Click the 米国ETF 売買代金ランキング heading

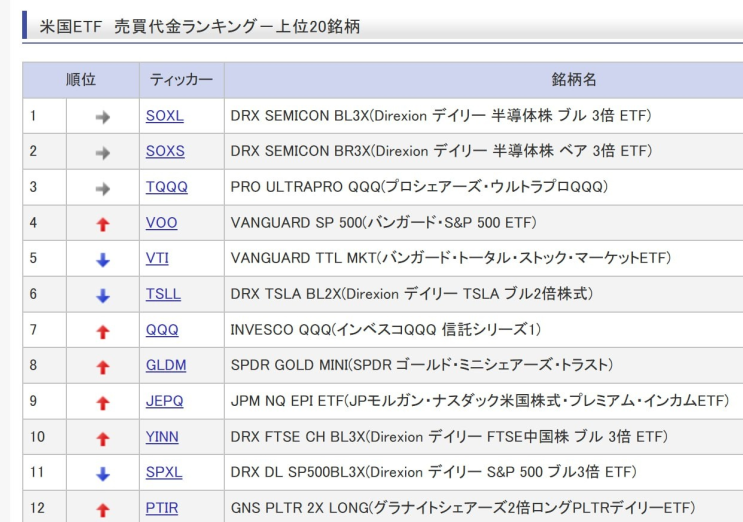[x=199, y=27]
